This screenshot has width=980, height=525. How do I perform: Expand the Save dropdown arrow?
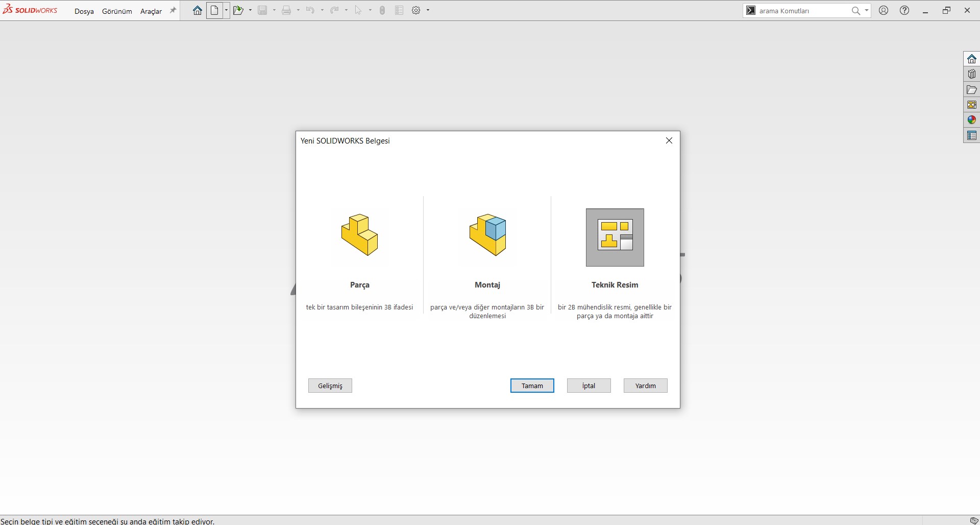[x=274, y=10]
